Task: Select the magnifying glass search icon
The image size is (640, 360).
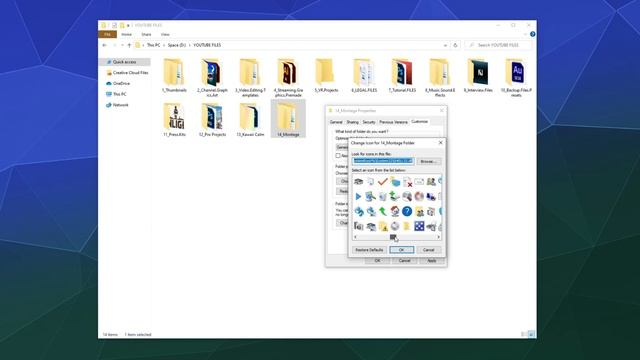Action: (407, 196)
